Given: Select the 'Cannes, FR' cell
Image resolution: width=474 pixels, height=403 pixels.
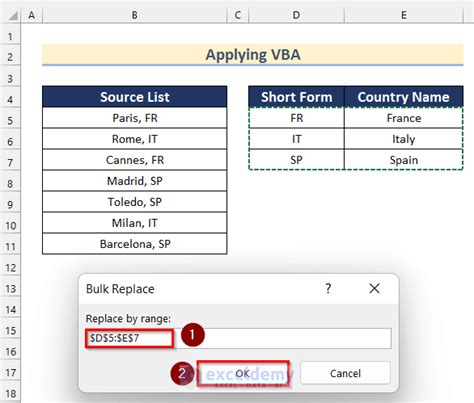Looking at the screenshot, I should click(135, 160).
